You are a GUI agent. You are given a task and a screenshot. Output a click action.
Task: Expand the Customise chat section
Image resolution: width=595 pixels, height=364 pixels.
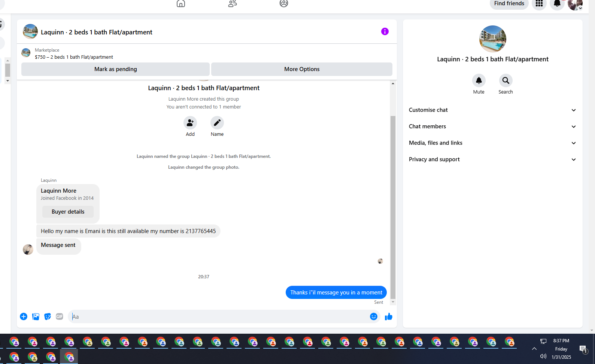(x=493, y=110)
